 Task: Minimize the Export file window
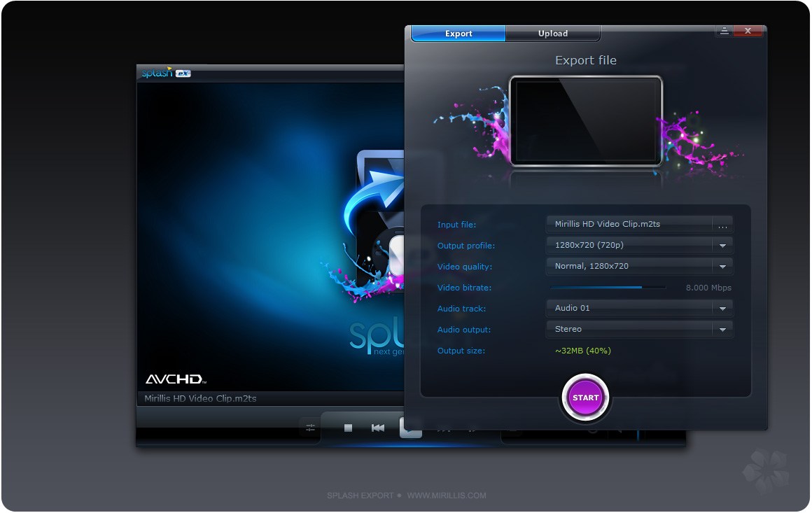point(724,31)
